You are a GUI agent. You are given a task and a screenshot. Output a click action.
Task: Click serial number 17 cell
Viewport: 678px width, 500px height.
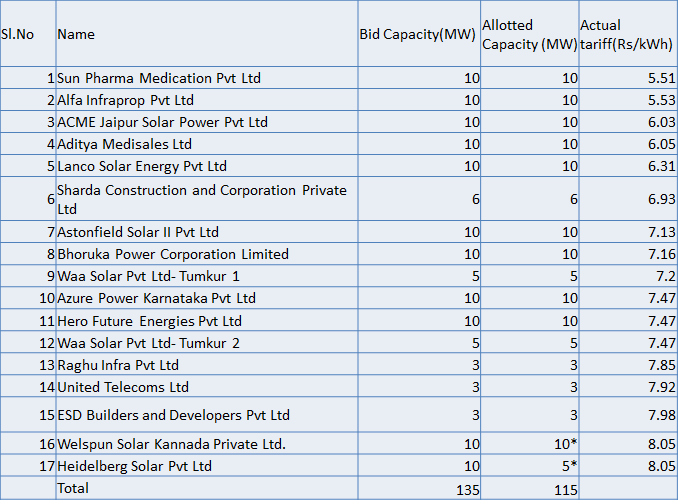pos(28,466)
